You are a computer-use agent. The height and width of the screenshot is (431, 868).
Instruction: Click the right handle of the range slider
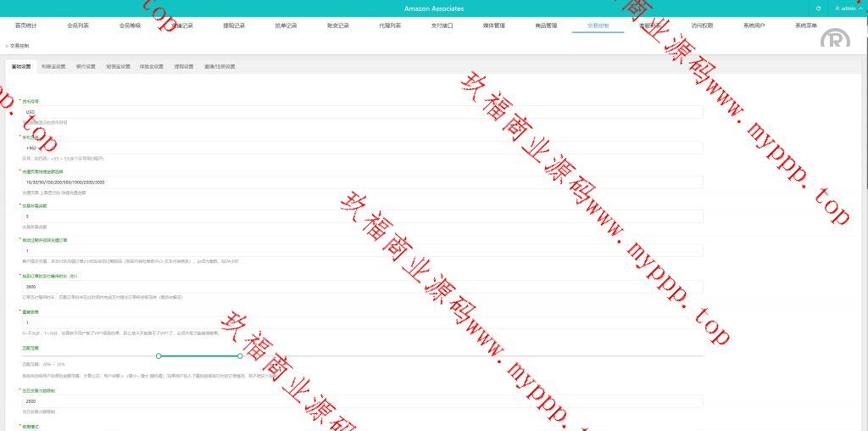[x=241, y=355]
